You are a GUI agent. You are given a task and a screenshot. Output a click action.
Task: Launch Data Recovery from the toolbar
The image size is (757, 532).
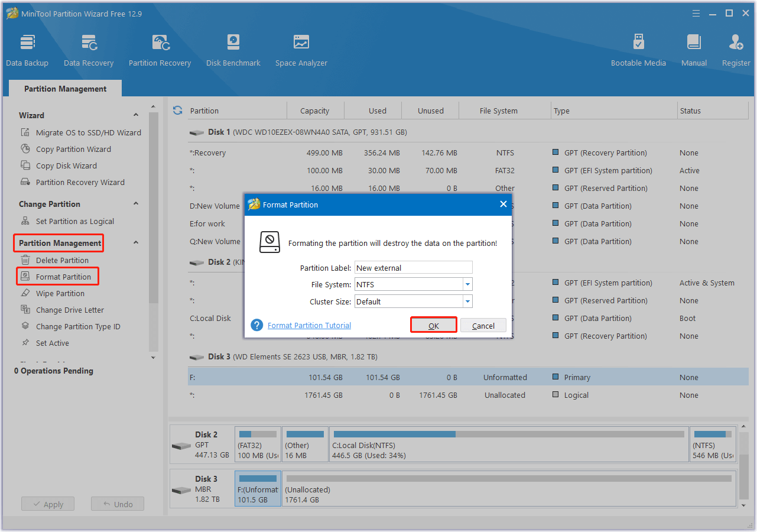[89, 50]
